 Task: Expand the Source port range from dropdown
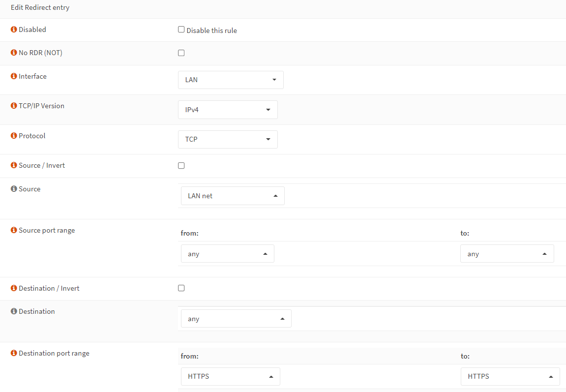pos(227,254)
